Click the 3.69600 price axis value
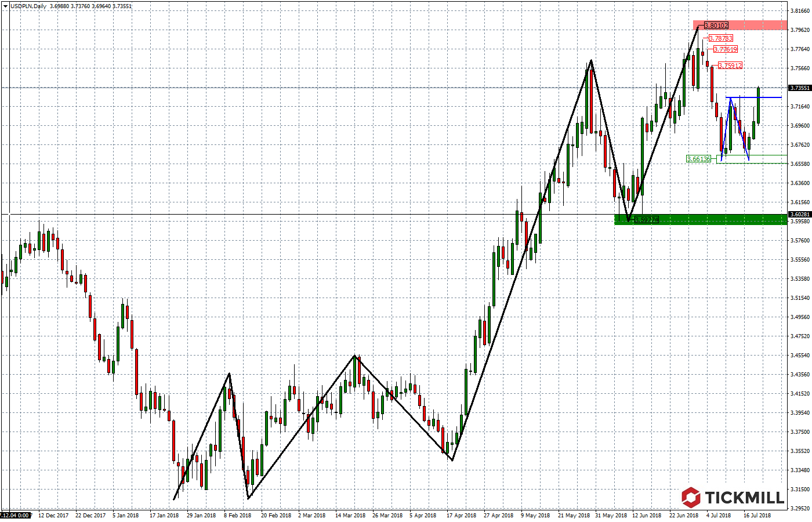The width and height of the screenshot is (812, 522). click(800, 126)
